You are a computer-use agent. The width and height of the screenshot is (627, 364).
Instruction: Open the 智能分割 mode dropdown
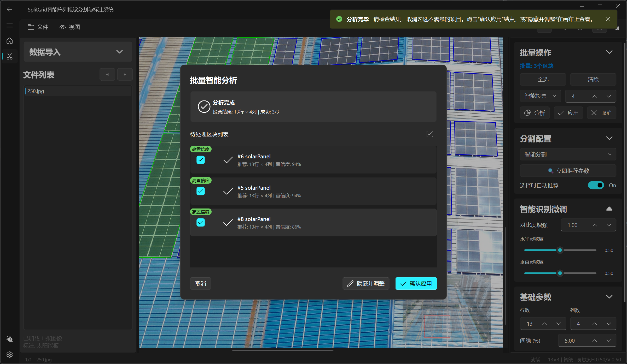coord(568,154)
